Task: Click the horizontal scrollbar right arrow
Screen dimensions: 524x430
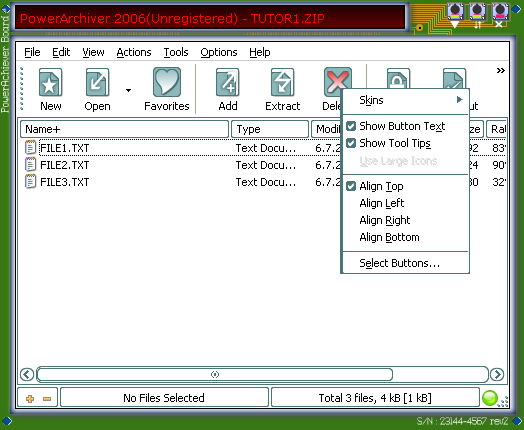Action: click(497, 374)
